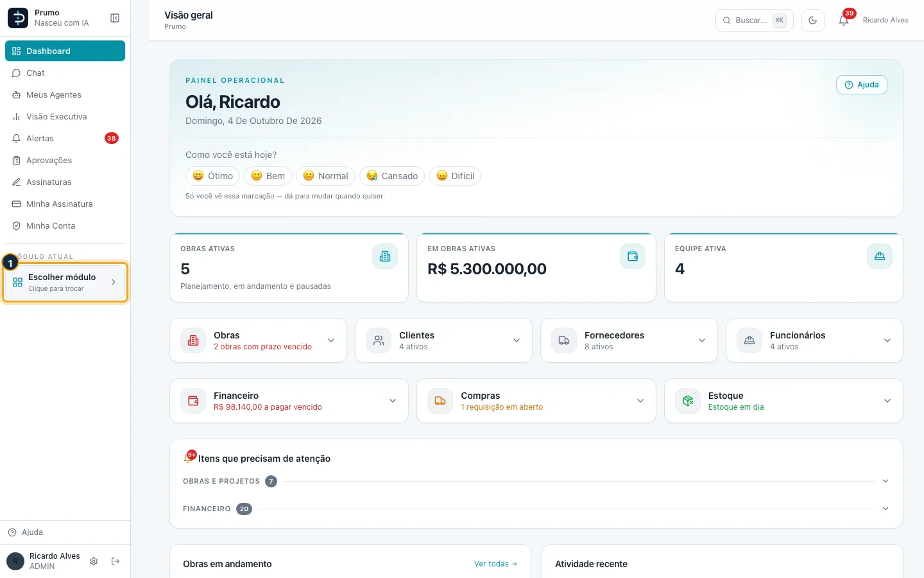Expand the Financeiro card details

pos(393,401)
